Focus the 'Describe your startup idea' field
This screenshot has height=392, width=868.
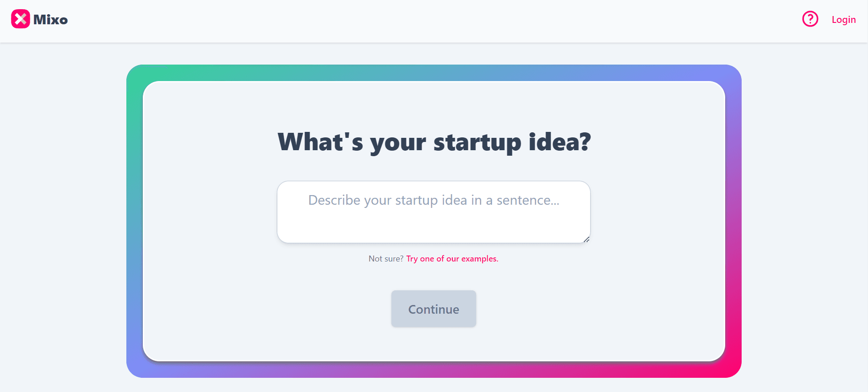pyautogui.click(x=433, y=212)
